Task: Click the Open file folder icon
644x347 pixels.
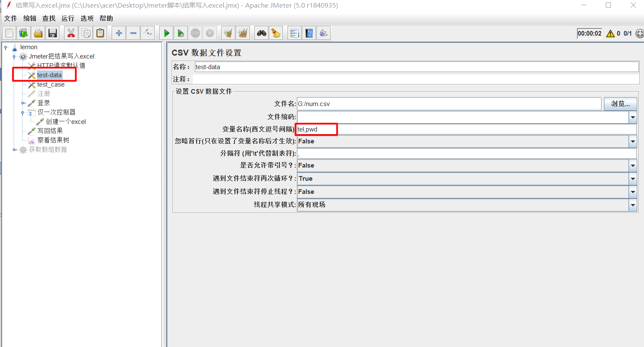Action: point(38,33)
